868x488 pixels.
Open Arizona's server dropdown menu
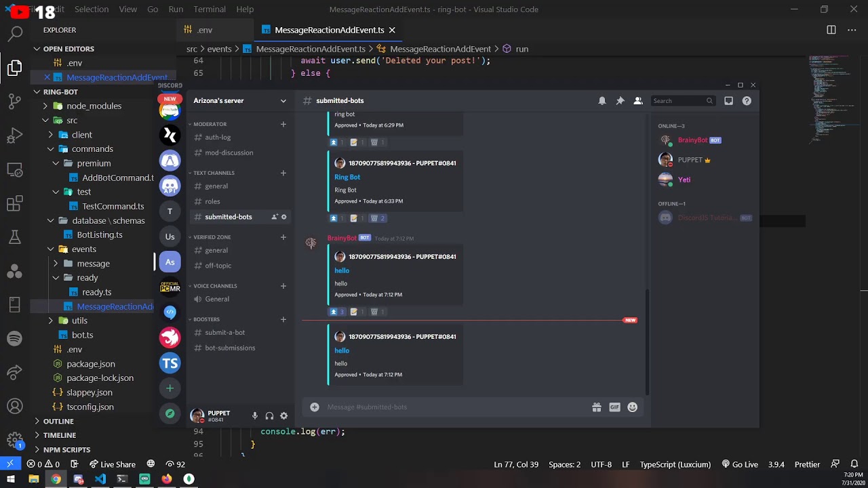click(240, 100)
